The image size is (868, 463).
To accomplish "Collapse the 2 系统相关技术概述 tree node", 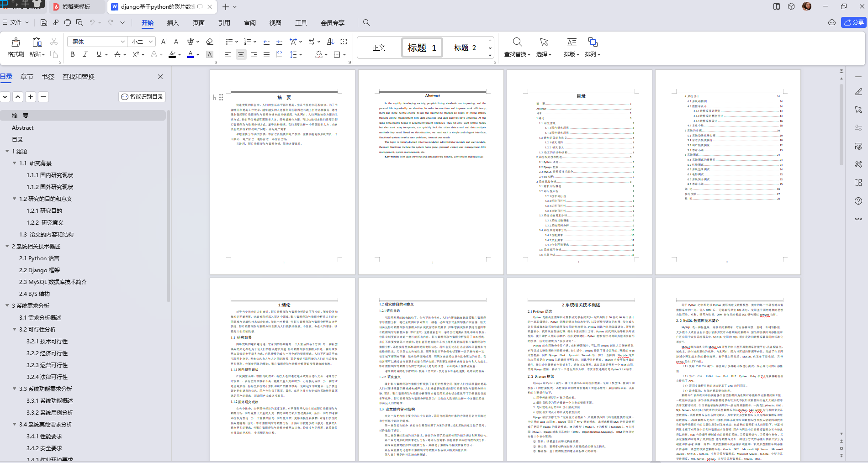I will tap(7, 246).
